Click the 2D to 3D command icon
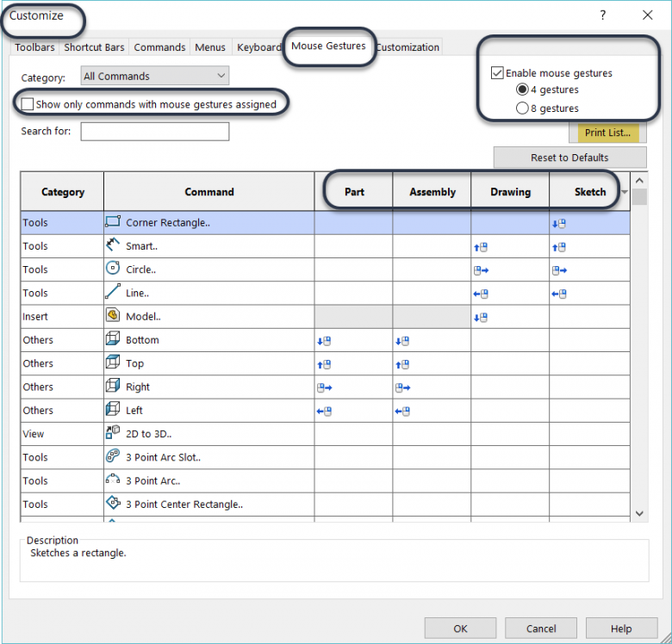Screen dimensions: 672x644 (x=113, y=432)
